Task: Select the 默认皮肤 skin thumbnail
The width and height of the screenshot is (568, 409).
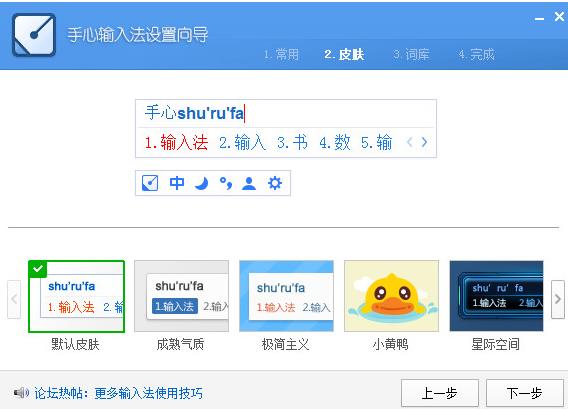Action: tap(76, 296)
